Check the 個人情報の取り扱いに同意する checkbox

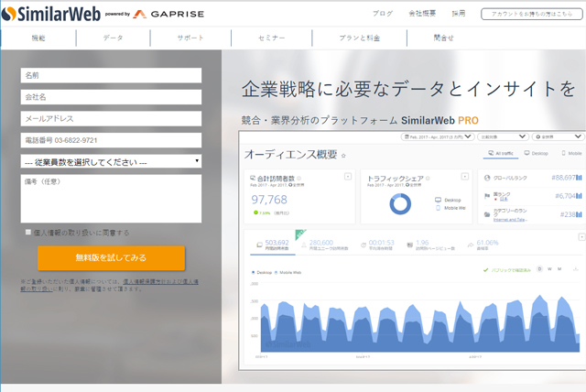tap(28, 233)
